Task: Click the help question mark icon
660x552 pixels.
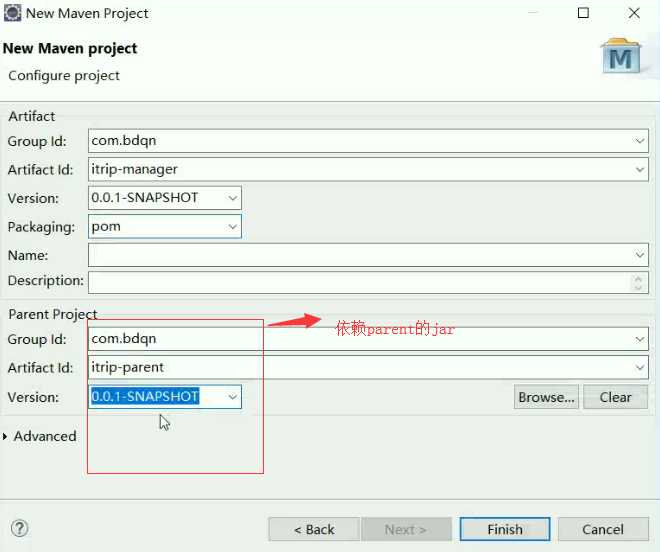Action: pyautogui.click(x=19, y=528)
